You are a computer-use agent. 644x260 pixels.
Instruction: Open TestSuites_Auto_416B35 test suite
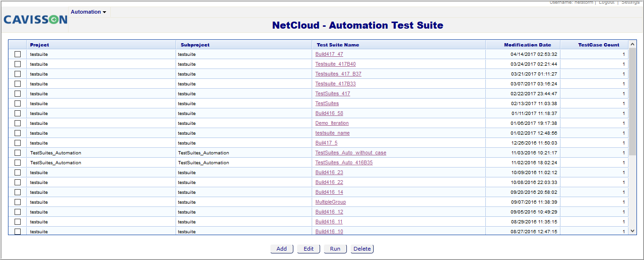(x=344, y=163)
